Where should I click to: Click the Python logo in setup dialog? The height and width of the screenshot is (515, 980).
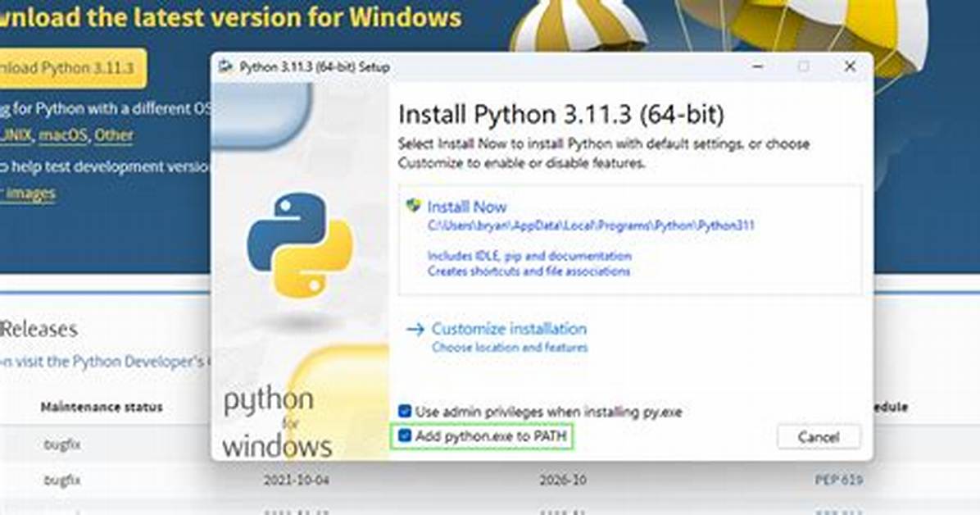click(300, 244)
